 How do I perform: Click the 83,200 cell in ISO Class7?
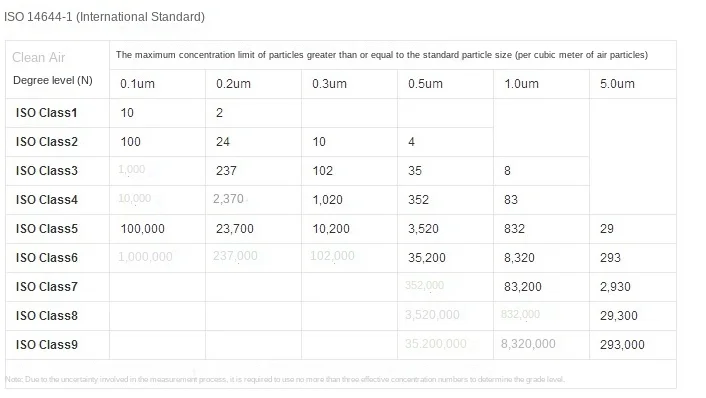[x=522, y=287]
